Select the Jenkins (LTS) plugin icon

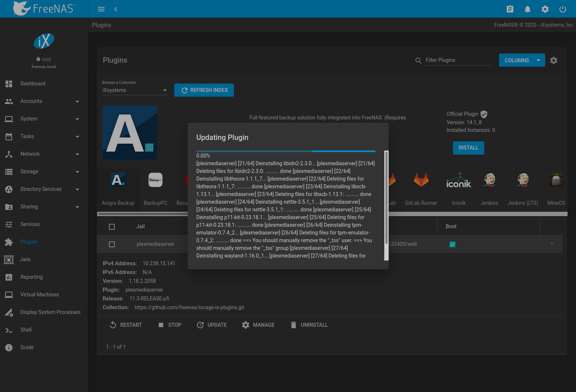(x=522, y=180)
